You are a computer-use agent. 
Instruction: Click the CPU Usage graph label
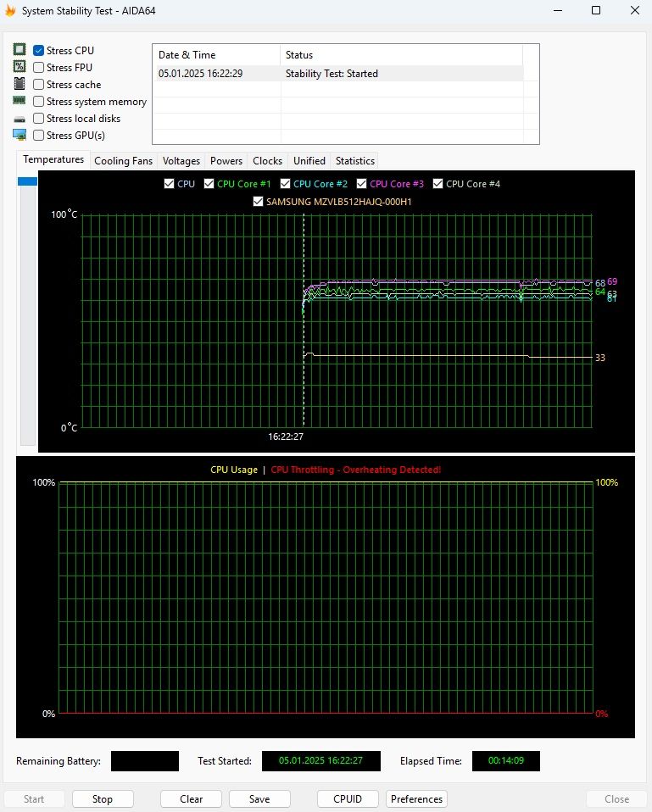pos(233,470)
